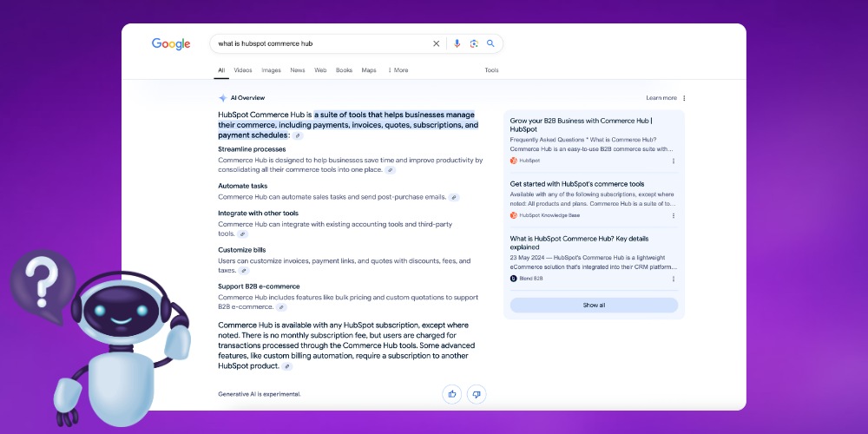
Task: Open three-dot menu for HubSpot source
Action: tap(673, 161)
